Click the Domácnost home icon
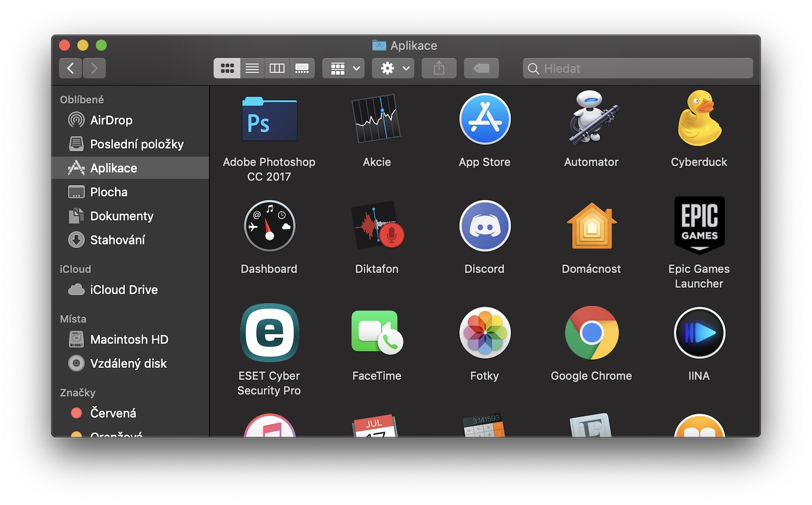The width and height of the screenshot is (812, 505). click(592, 226)
